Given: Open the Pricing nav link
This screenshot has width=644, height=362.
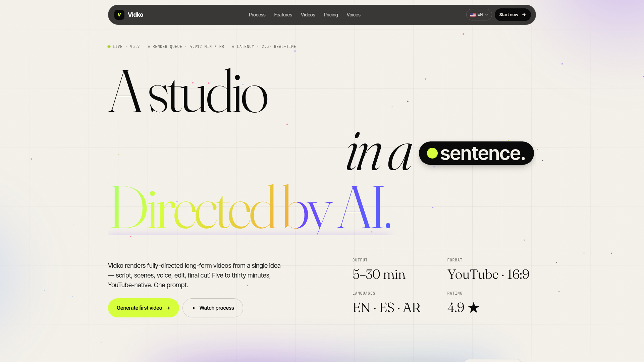Looking at the screenshot, I should (331, 15).
